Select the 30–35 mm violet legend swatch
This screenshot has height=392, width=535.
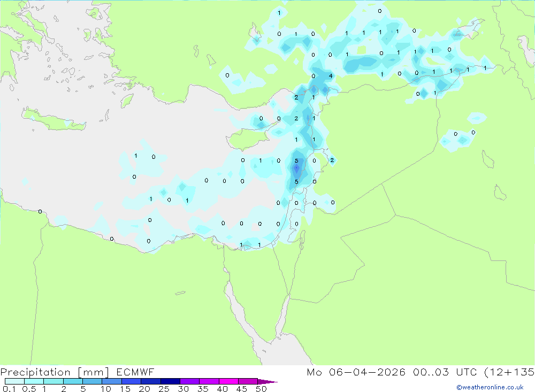190,381
